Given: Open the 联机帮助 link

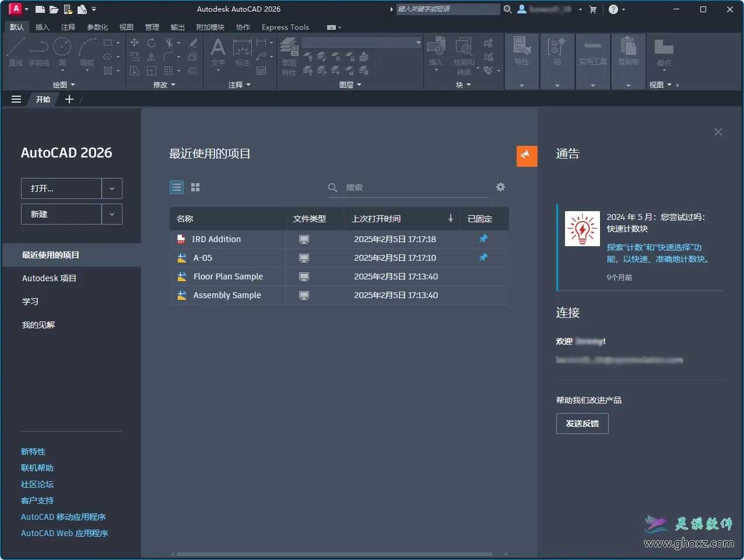Looking at the screenshot, I should click(37, 468).
